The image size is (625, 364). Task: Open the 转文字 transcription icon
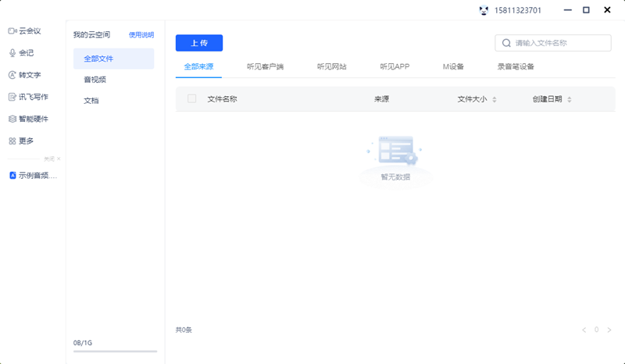coord(12,75)
